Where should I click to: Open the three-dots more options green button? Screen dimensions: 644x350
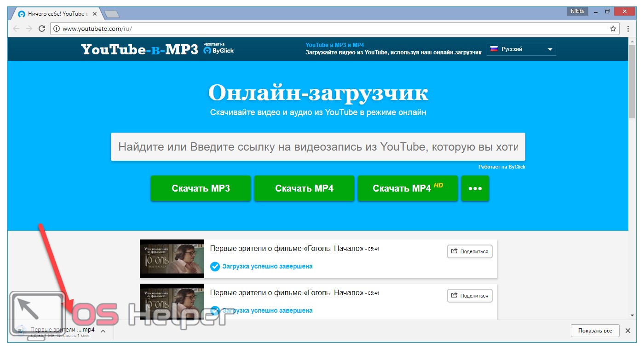coord(475,188)
